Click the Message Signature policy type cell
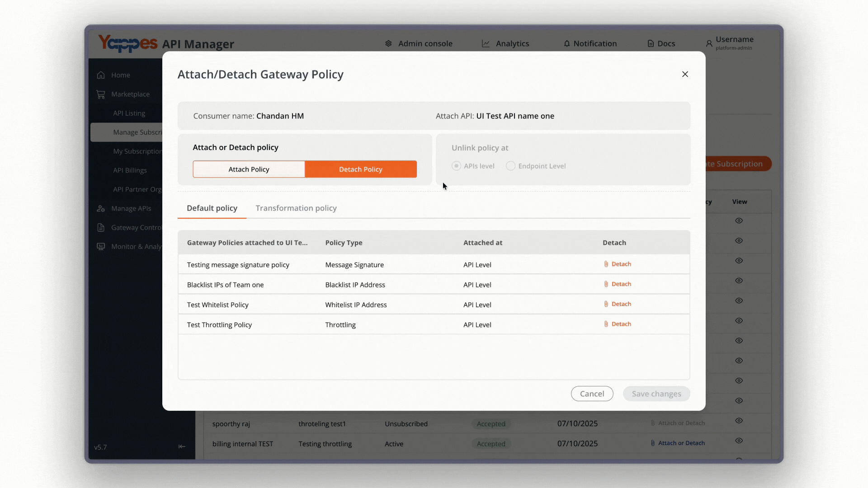 click(x=354, y=265)
